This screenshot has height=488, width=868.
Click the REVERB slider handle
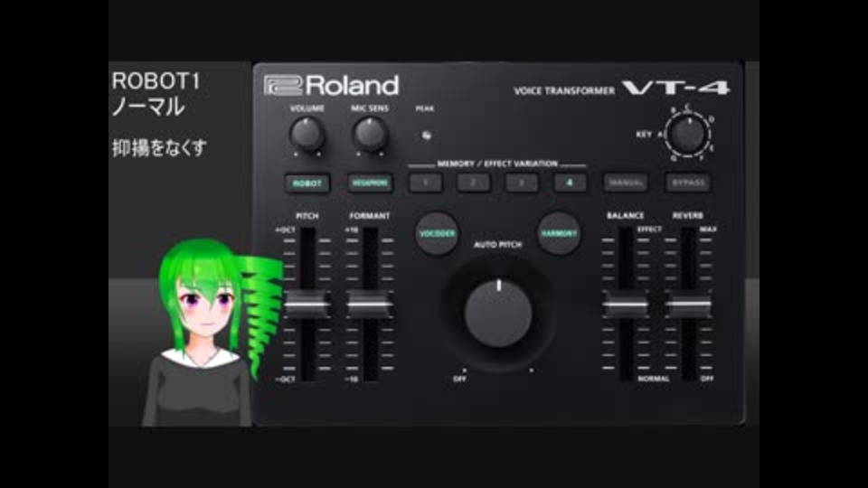[688, 305]
